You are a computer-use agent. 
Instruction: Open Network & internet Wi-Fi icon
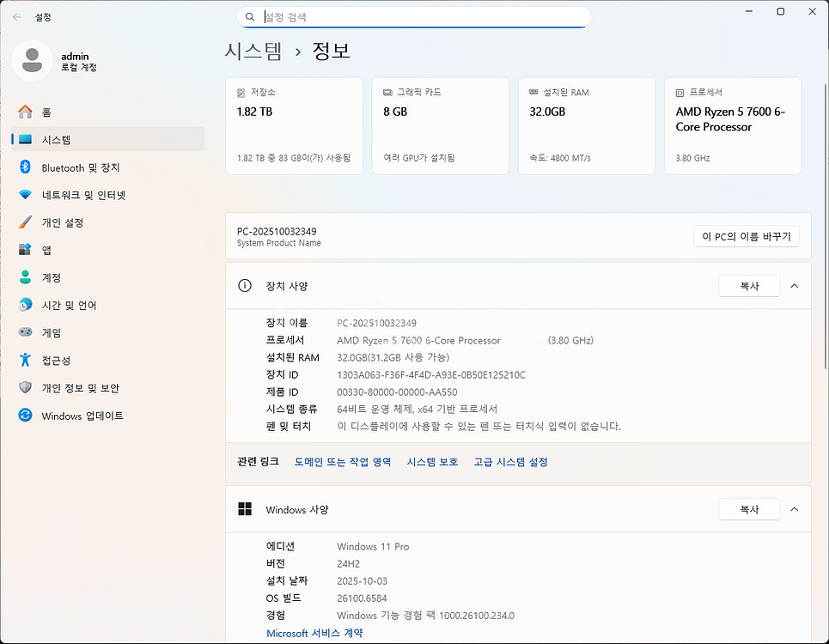pos(25,195)
